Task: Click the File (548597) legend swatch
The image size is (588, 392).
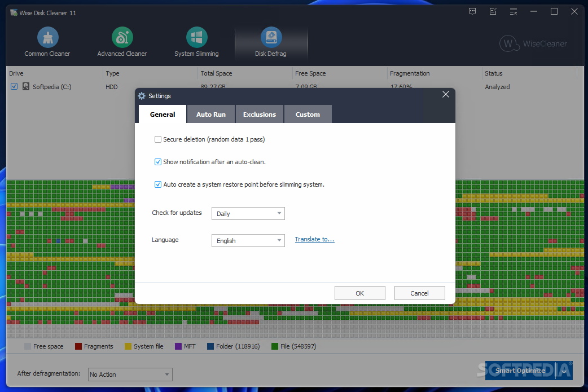Action: click(274, 346)
